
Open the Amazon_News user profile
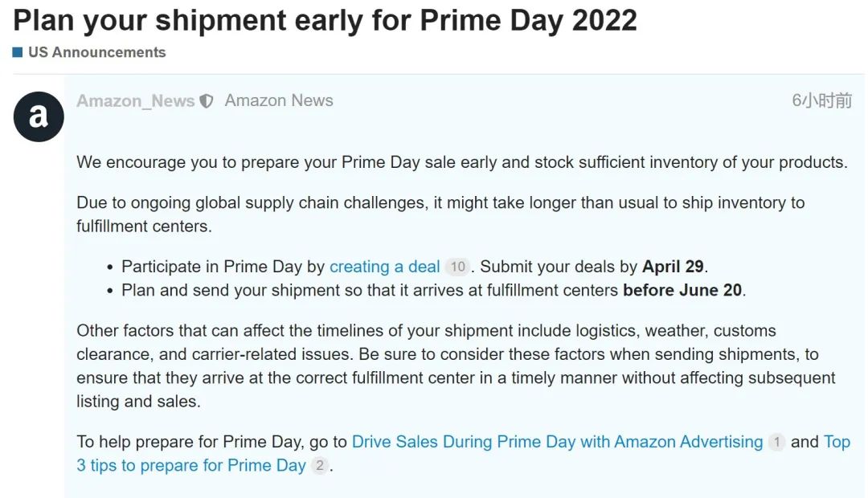[x=135, y=101]
